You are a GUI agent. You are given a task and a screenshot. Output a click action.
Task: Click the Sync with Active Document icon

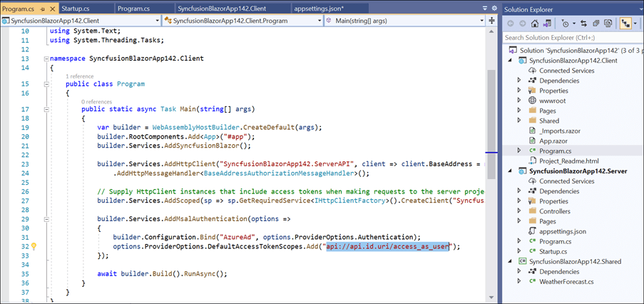[586, 24]
